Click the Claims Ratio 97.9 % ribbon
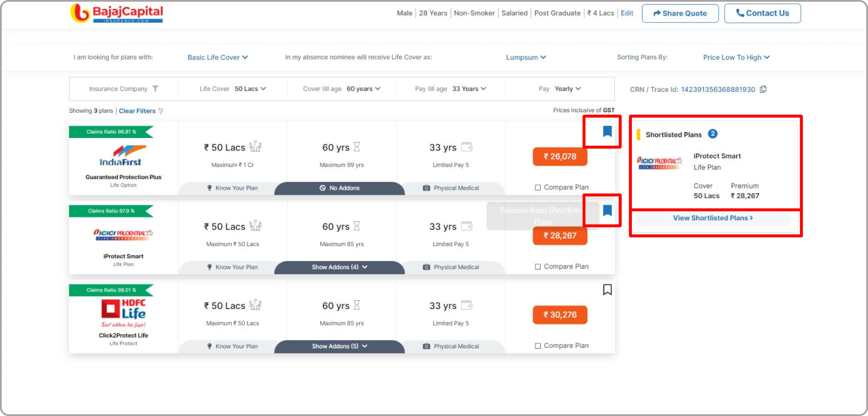Image resolution: width=868 pixels, height=416 pixels. pos(111,211)
